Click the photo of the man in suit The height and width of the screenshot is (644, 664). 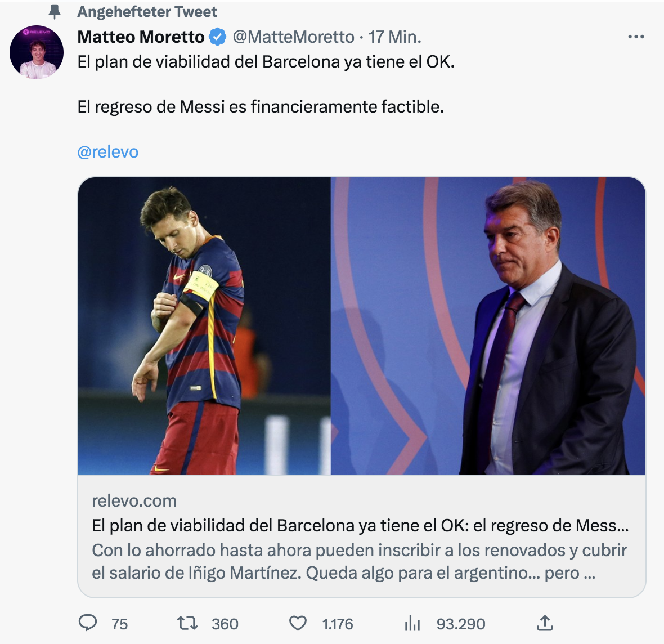488,326
